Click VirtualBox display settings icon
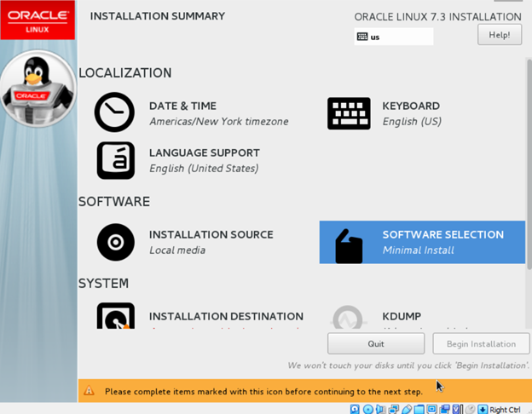The width and height of the screenshot is (532, 414). click(431, 409)
